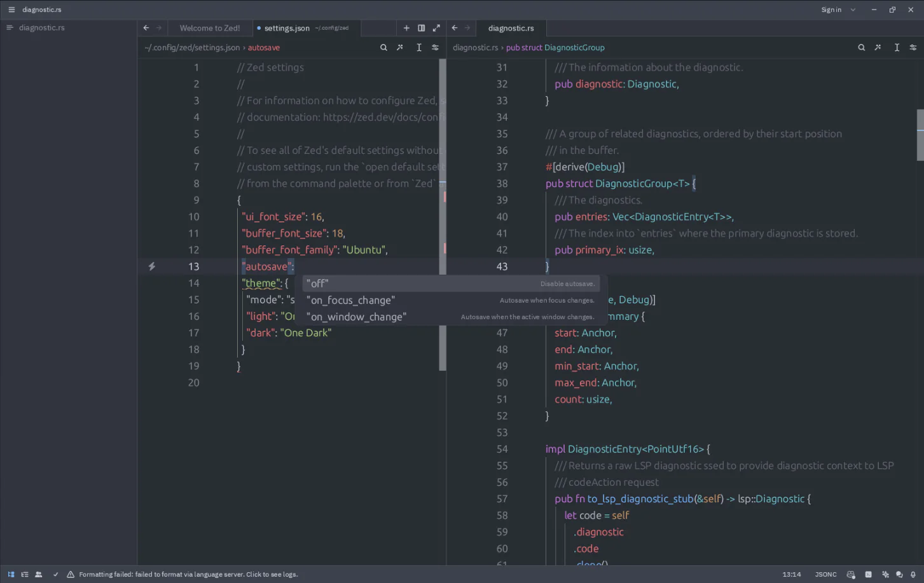Click inline assist wand in the settings.json toolbar
The image size is (924, 583).
tap(400, 48)
